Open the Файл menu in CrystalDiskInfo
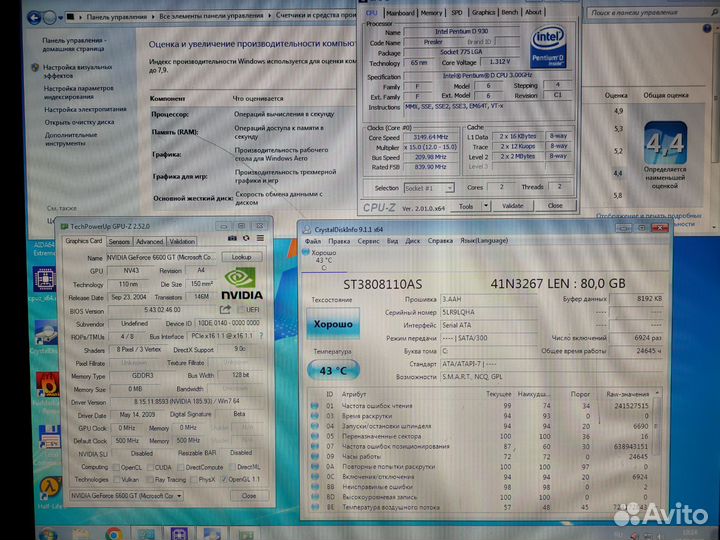 coord(313,241)
